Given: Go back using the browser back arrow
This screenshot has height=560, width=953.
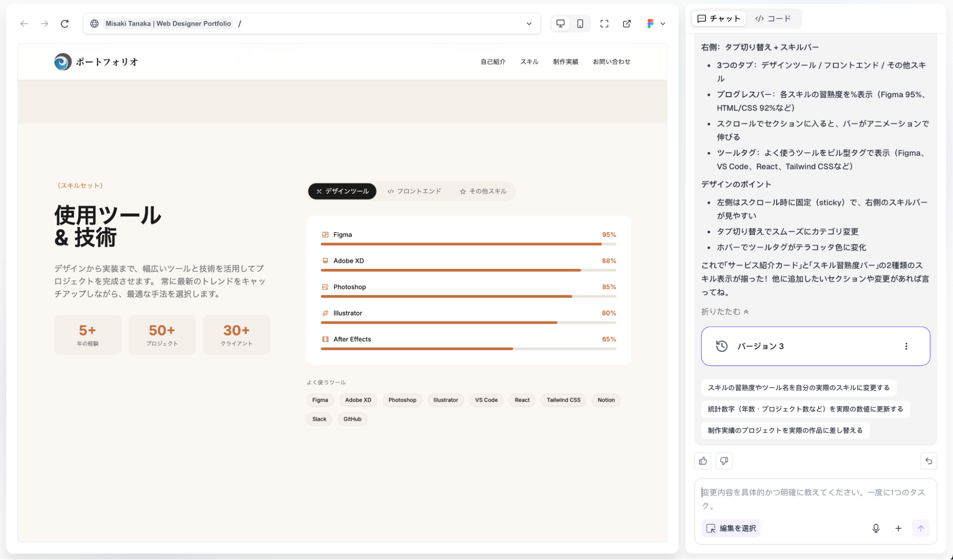Looking at the screenshot, I should pyautogui.click(x=24, y=23).
